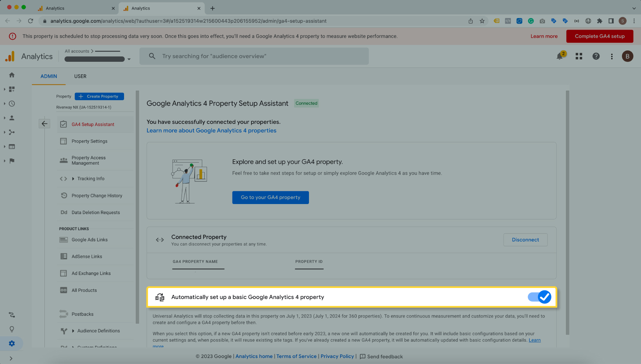641x364 pixels.
Task: Click the Chrome side panel icon
Action: point(611,21)
